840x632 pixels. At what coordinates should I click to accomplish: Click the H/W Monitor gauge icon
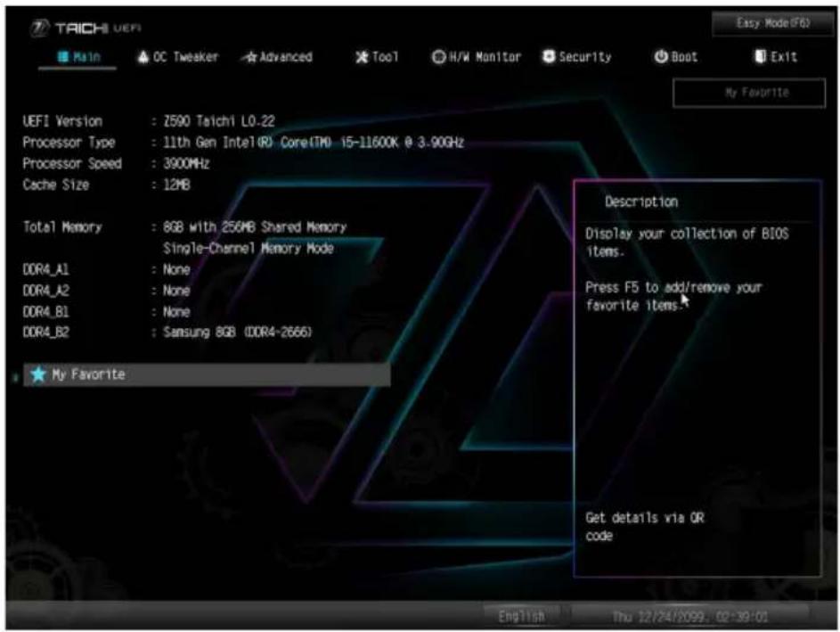(x=438, y=57)
